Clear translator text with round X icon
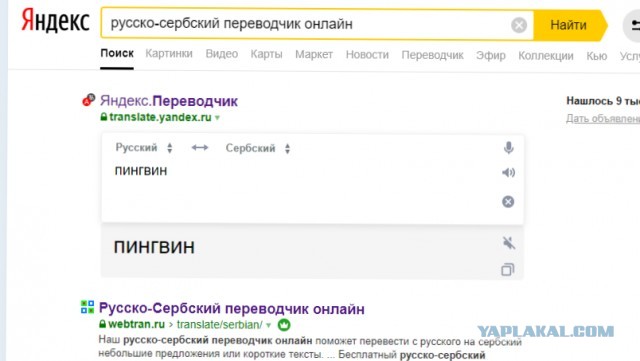This screenshot has height=361, width=640. point(508,201)
